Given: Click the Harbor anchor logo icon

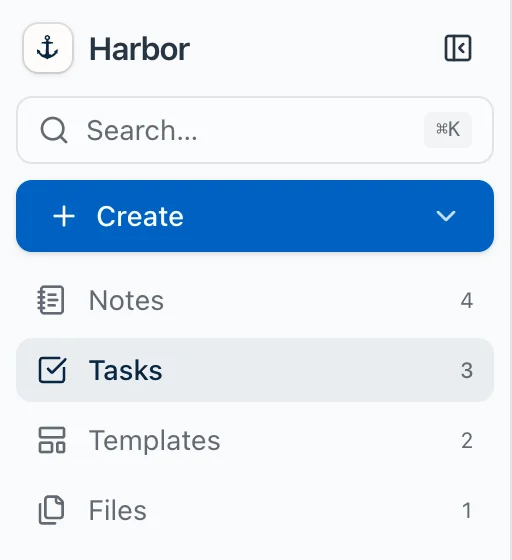Looking at the screenshot, I should tap(48, 48).
